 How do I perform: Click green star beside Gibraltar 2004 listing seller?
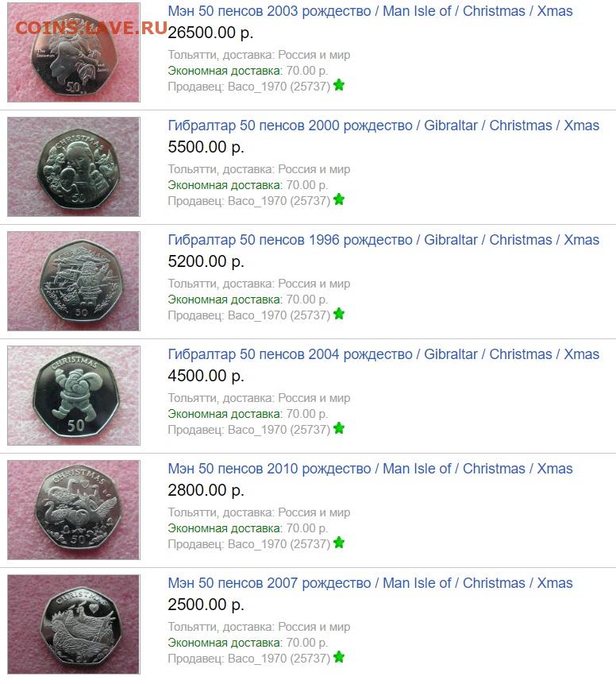pyautogui.click(x=339, y=428)
